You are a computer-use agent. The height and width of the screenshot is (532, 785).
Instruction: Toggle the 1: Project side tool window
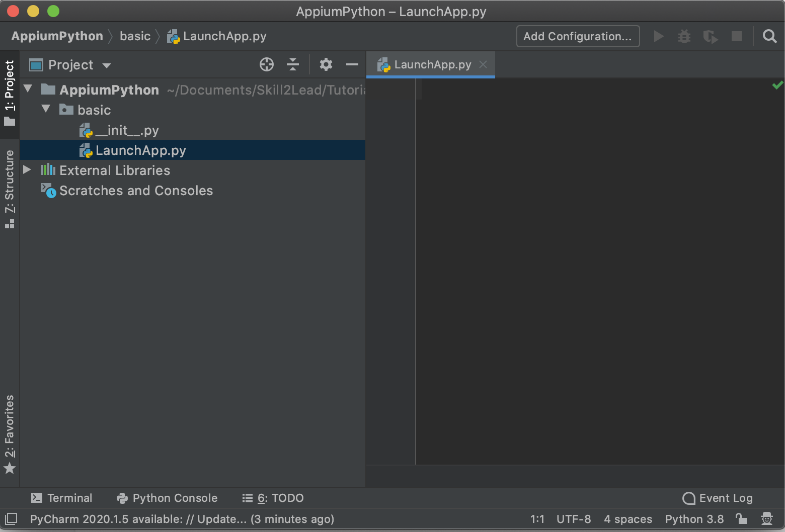pos(10,93)
